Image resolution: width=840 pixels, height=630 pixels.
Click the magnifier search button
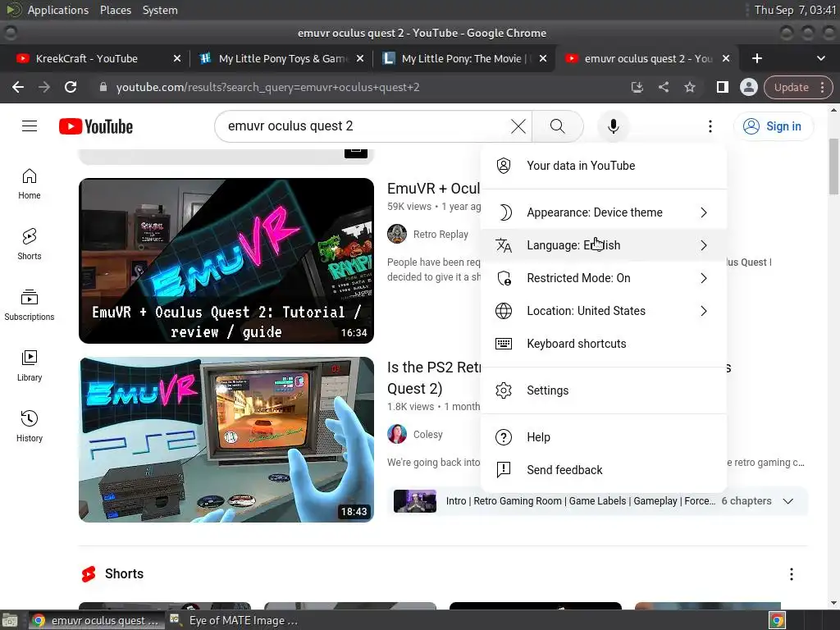pyautogui.click(x=558, y=126)
